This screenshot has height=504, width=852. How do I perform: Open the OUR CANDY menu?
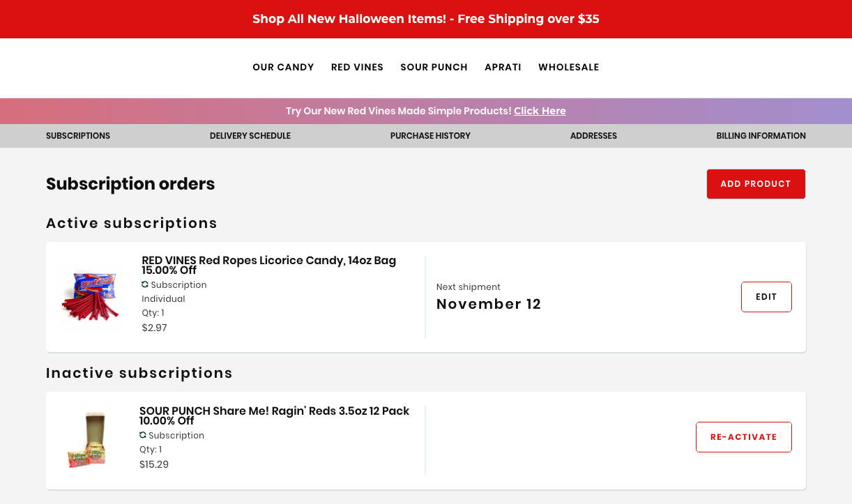[x=283, y=67]
